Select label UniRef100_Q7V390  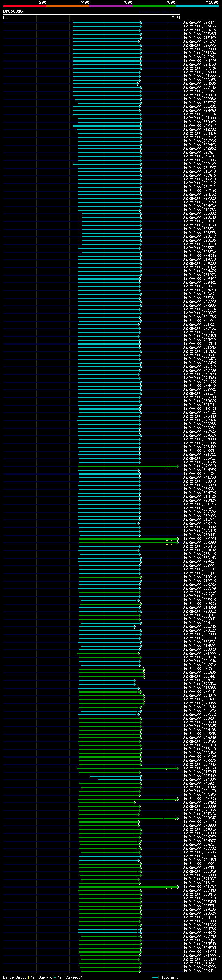tap(199, 512)
